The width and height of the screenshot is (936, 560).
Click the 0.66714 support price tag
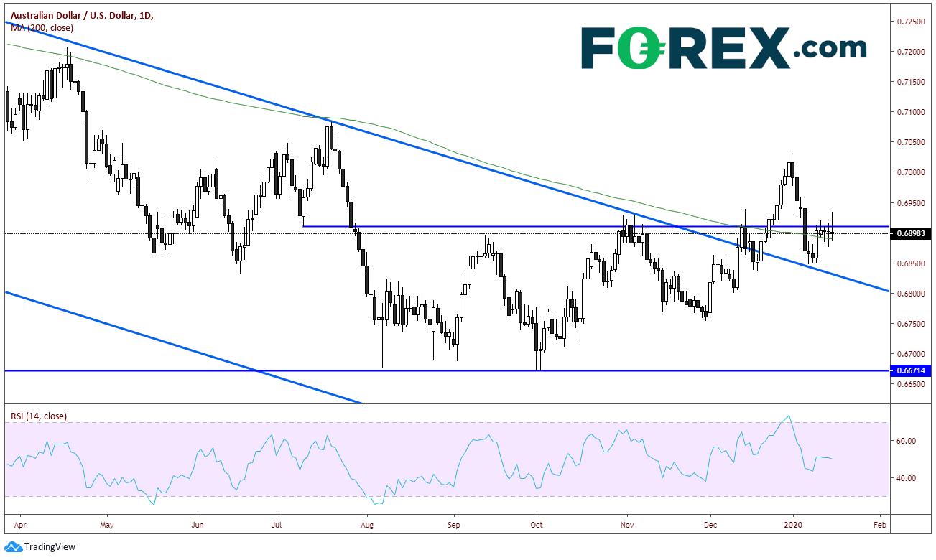pos(912,370)
